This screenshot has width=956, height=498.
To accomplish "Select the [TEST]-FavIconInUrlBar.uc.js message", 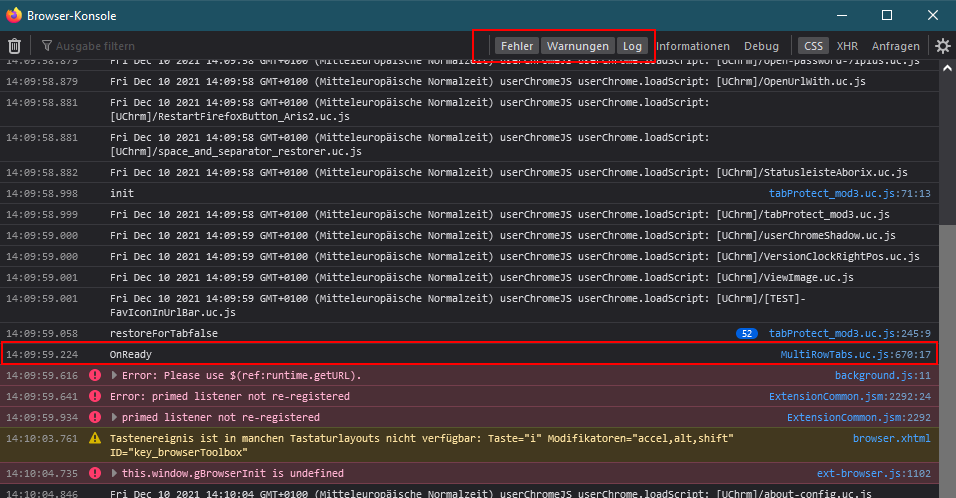I will point(457,305).
